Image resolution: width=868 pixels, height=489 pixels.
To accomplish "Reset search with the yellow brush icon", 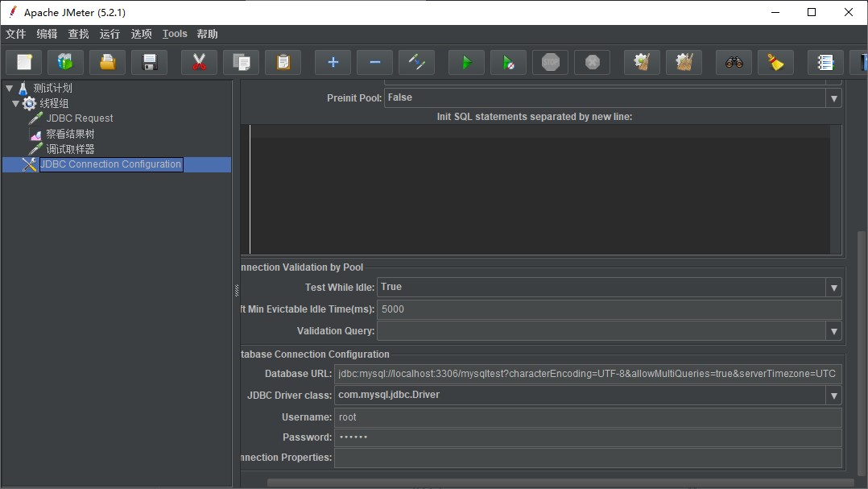I will (775, 62).
